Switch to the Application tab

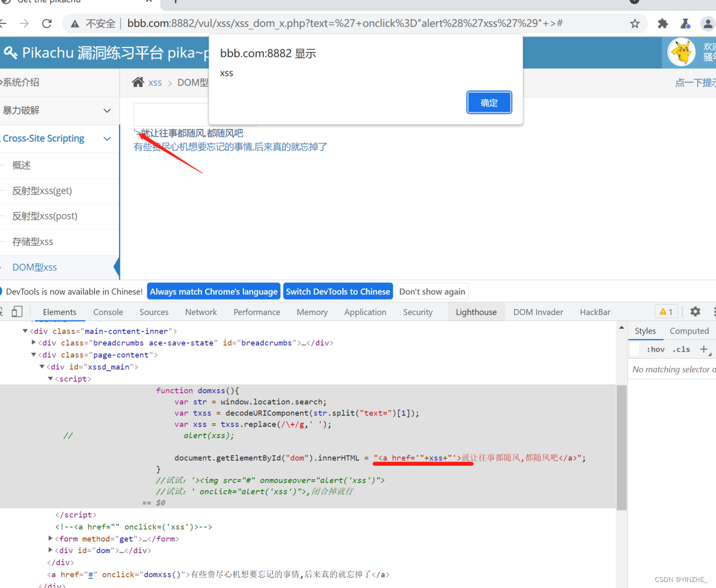365,312
